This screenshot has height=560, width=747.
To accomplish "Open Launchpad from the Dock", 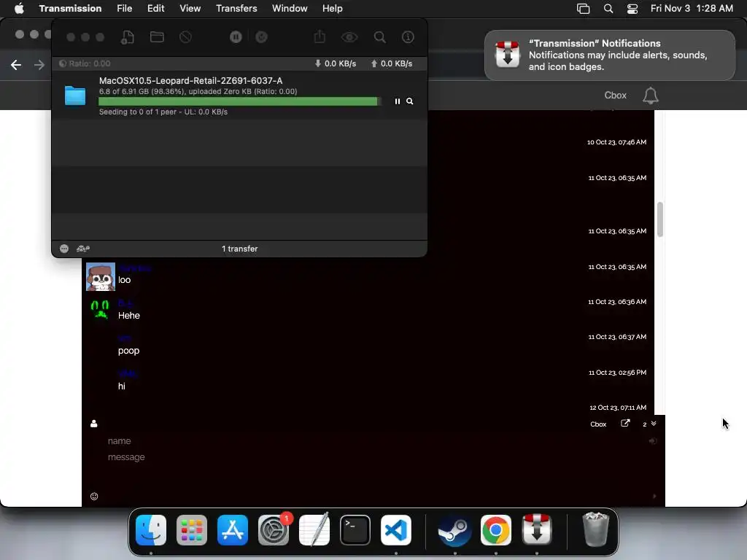I will 192,530.
